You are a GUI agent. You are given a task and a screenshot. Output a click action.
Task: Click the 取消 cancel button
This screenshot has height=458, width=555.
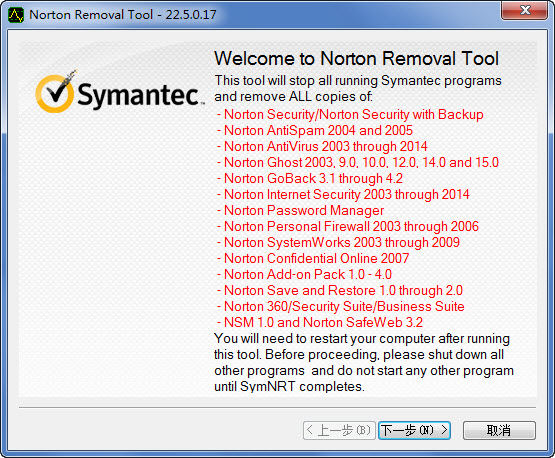(499, 430)
